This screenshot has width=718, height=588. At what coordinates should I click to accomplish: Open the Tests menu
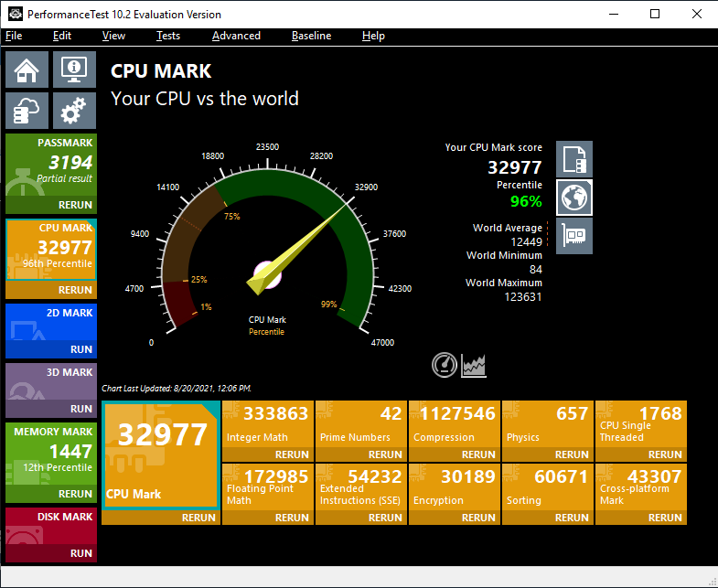click(x=168, y=36)
